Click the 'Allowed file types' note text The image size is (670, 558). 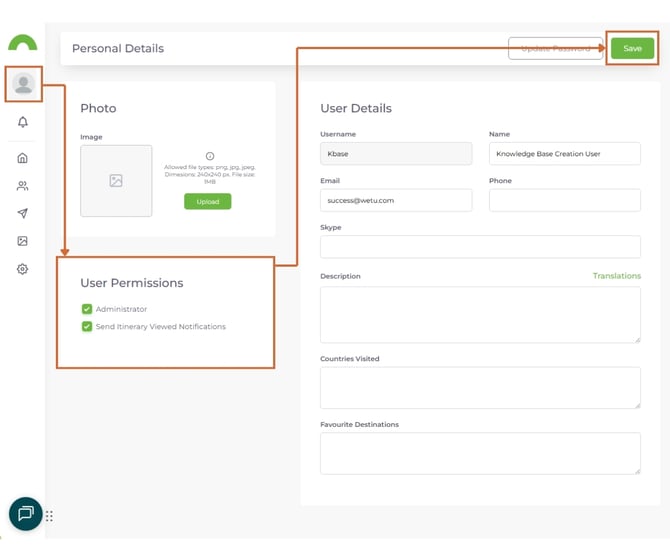210,174
